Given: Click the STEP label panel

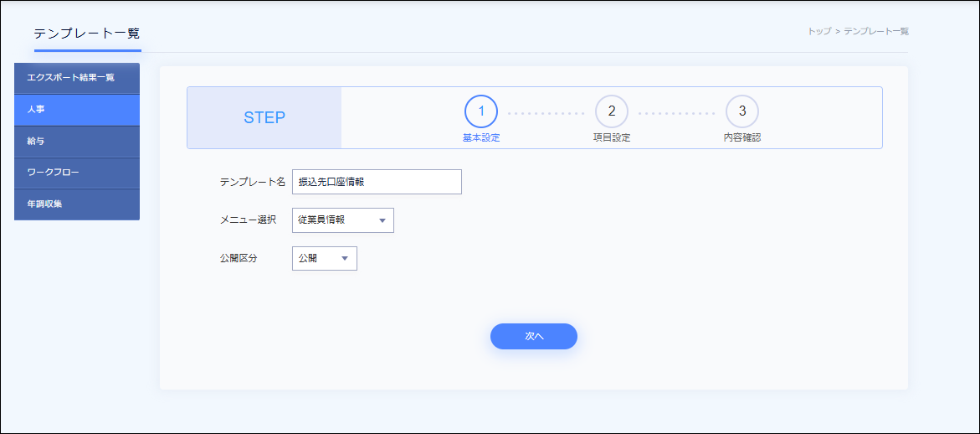Looking at the screenshot, I should pos(264,117).
